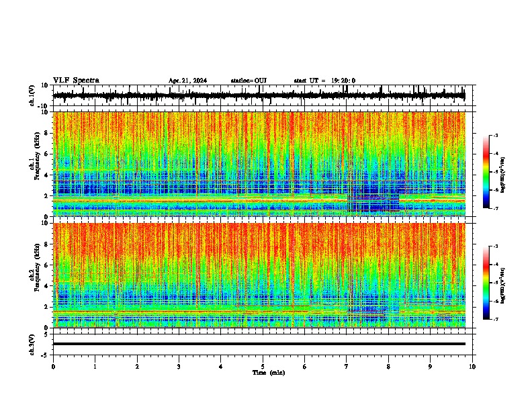Click the '6' kHz tick on ch.2 spectrogram

pyautogui.click(x=47, y=265)
